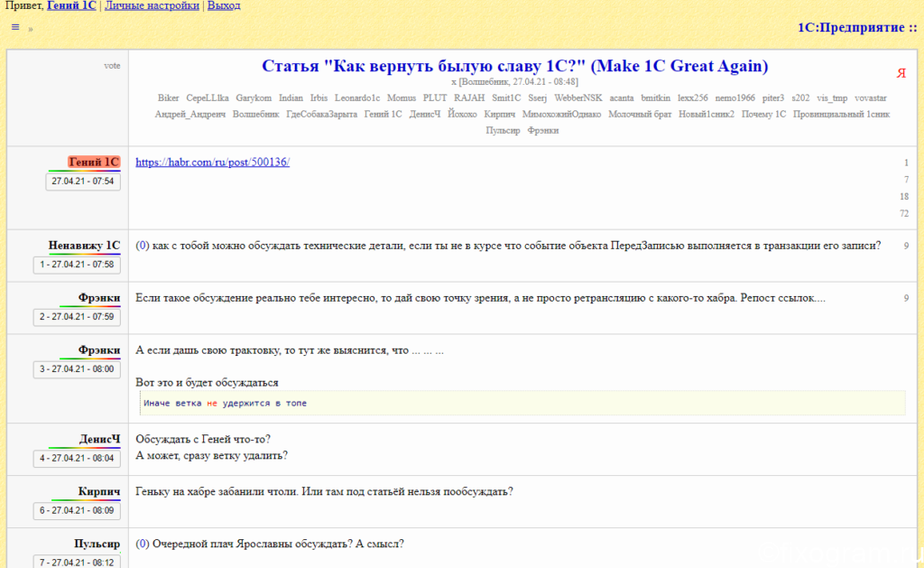Click post button 3 - 27.04.21 - 08:00
This screenshot has width=924, height=568.
78,369
